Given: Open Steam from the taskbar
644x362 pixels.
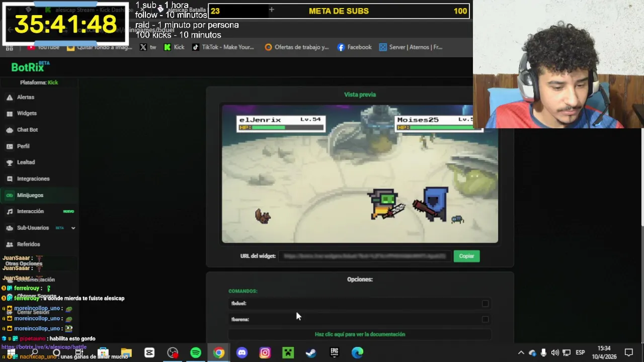Looking at the screenshot, I should click(x=311, y=353).
